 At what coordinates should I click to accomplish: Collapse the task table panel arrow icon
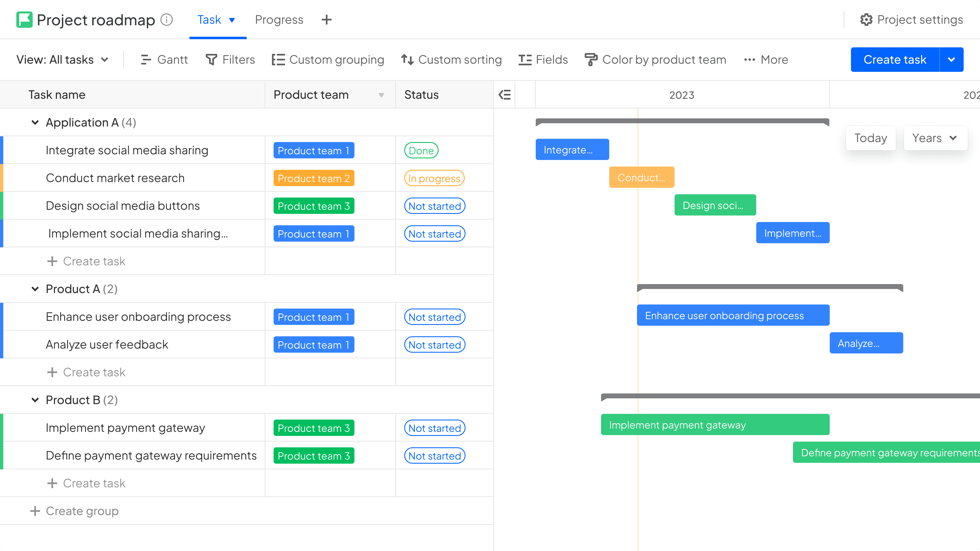(504, 95)
